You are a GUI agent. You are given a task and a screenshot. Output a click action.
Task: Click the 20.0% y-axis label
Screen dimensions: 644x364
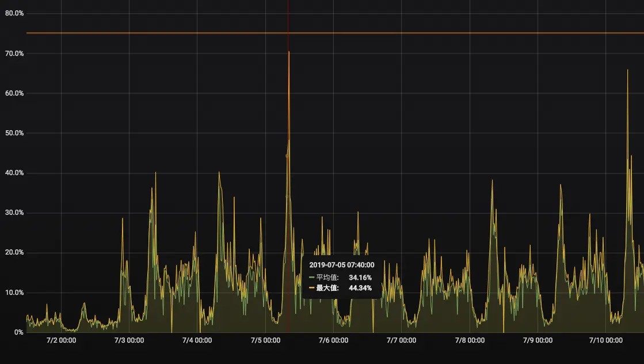[14, 252]
